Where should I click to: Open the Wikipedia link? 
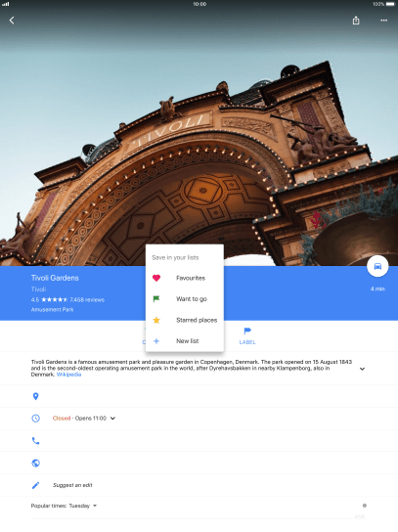click(x=68, y=375)
